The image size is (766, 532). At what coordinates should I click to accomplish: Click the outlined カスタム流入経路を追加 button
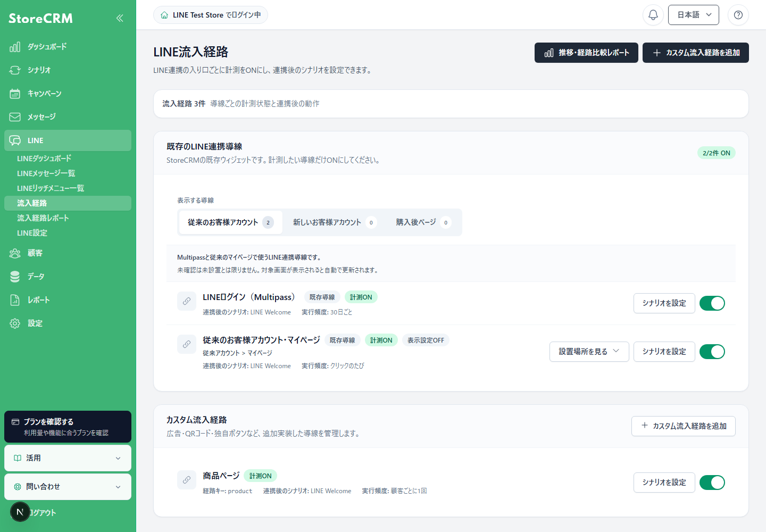coord(684,426)
